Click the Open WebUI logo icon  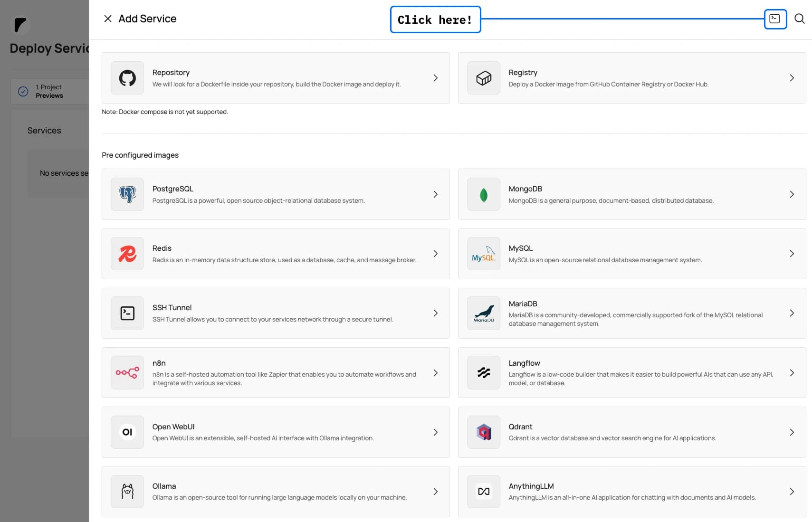127,432
